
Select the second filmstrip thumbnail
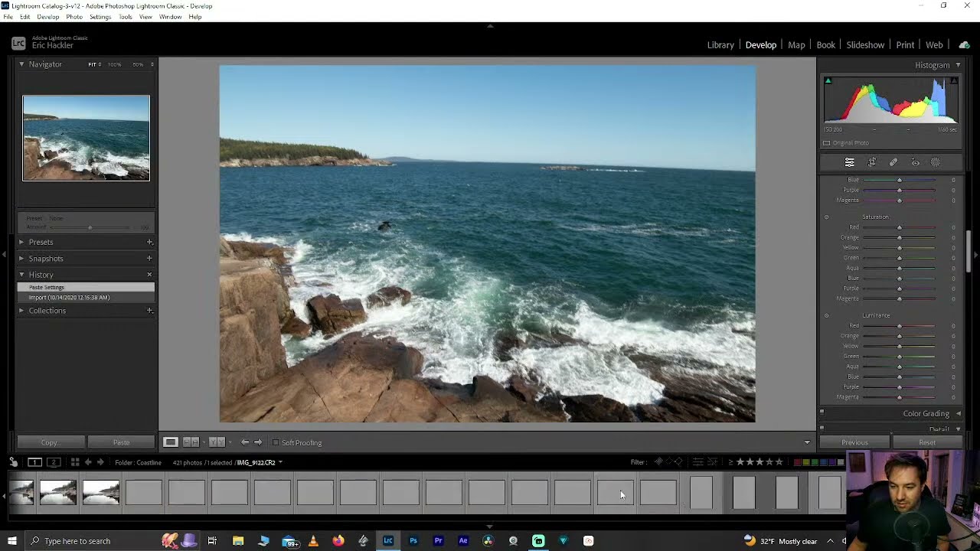coord(58,492)
